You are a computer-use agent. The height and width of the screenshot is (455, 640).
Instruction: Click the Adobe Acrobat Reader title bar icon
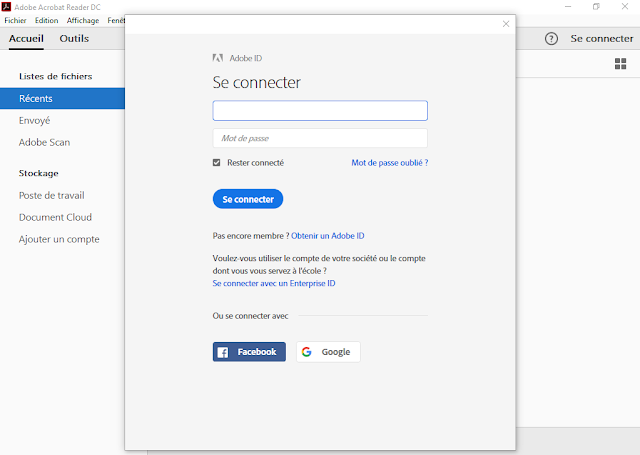tap(6, 7)
